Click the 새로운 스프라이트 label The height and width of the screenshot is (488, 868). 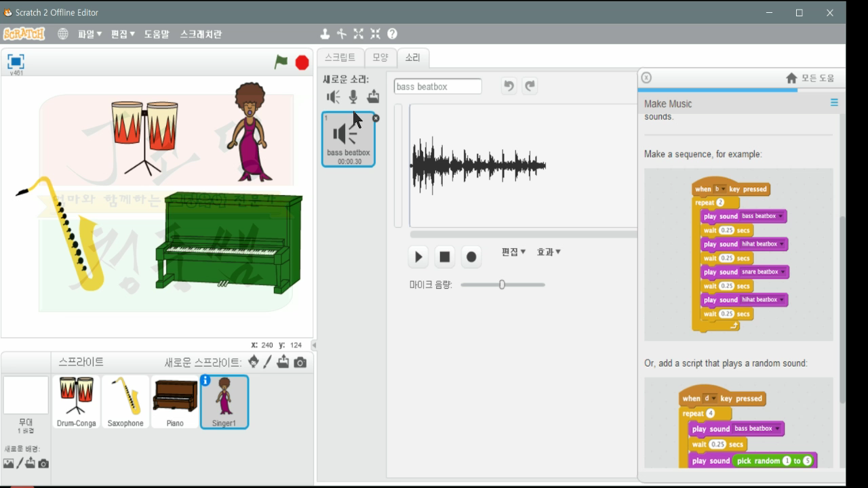point(203,363)
